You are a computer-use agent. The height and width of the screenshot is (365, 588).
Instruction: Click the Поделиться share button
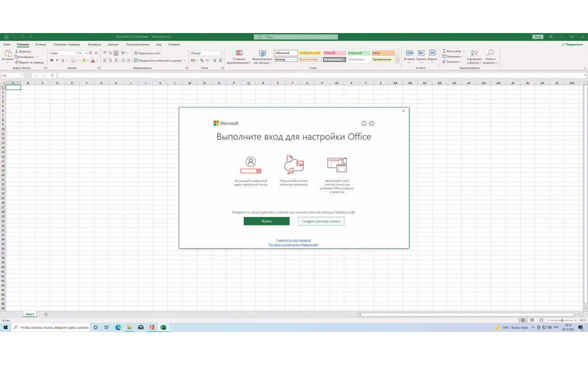(x=573, y=44)
